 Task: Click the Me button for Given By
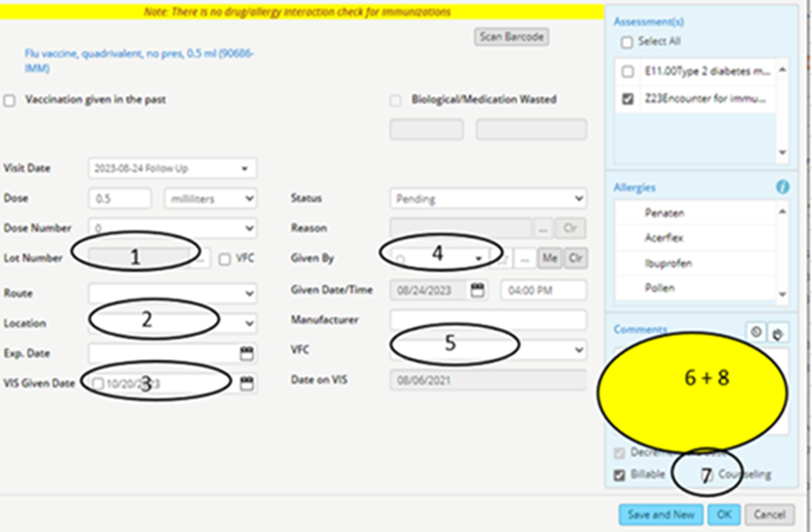coord(549,258)
